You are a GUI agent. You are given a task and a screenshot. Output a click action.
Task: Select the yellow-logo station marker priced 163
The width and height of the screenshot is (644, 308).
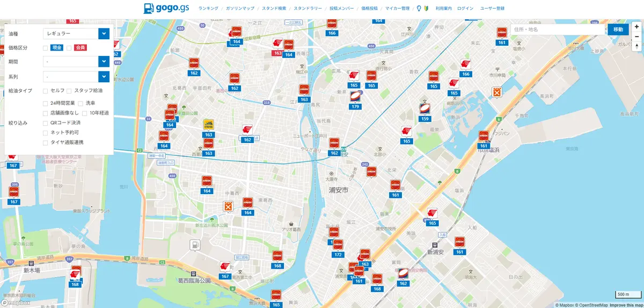click(209, 128)
